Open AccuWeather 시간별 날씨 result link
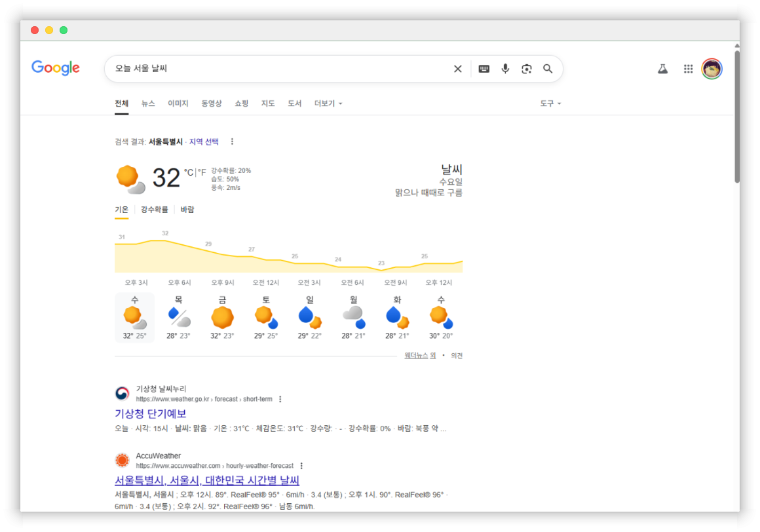760x532 pixels. point(207,480)
